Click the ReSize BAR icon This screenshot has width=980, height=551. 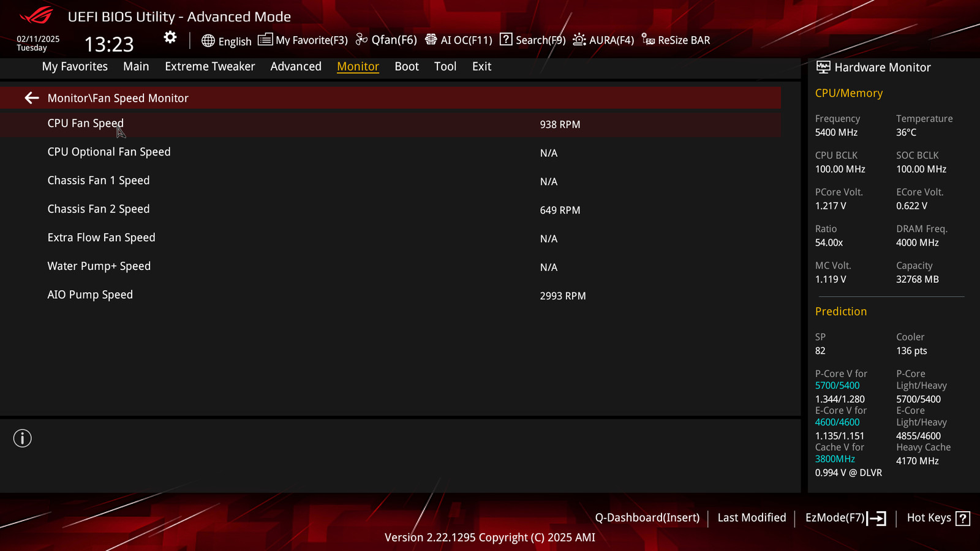(648, 40)
